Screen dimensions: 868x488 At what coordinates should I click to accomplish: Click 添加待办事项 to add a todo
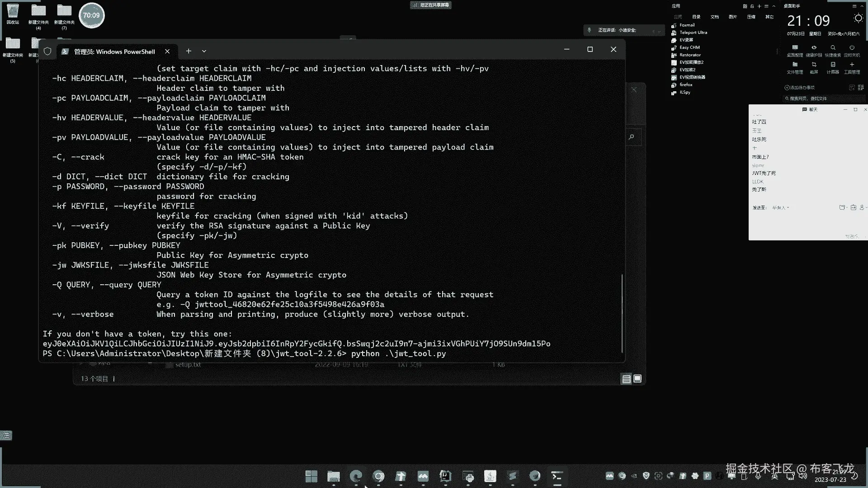point(799,88)
